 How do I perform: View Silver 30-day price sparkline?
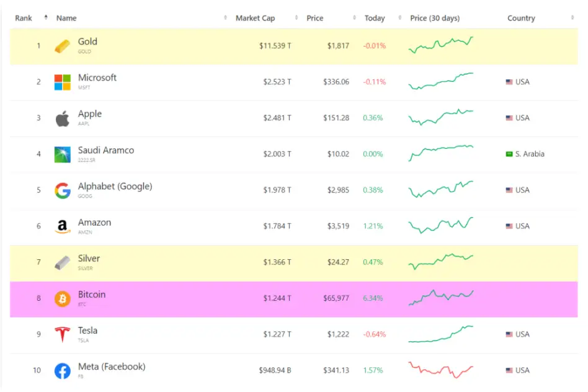click(440, 262)
